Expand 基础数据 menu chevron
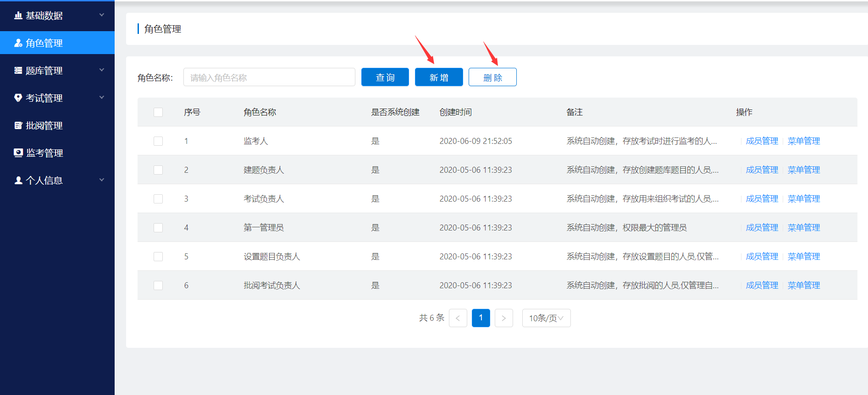Viewport: 868px width, 395px height. [x=102, y=15]
